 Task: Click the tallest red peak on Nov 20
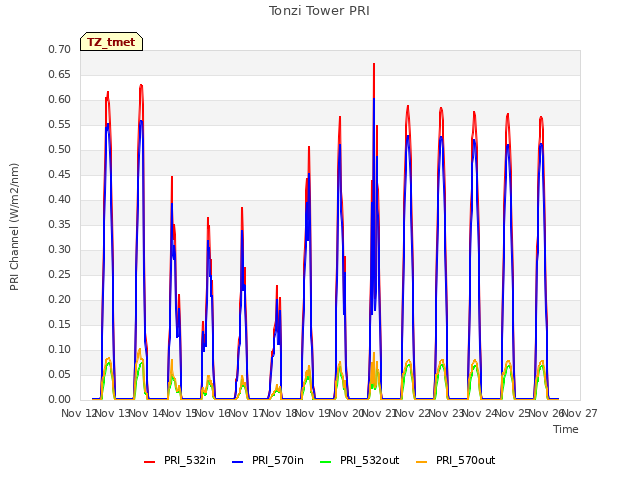coord(374,64)
